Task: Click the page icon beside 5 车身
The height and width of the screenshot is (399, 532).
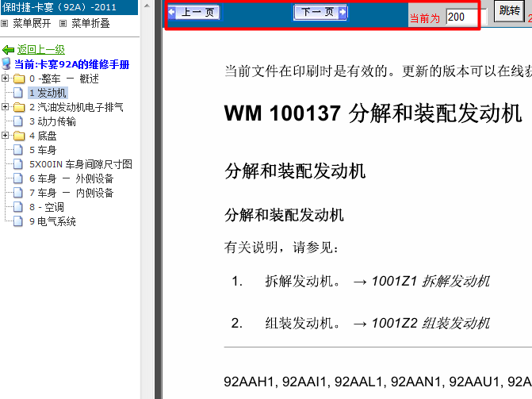Action: 18,150
